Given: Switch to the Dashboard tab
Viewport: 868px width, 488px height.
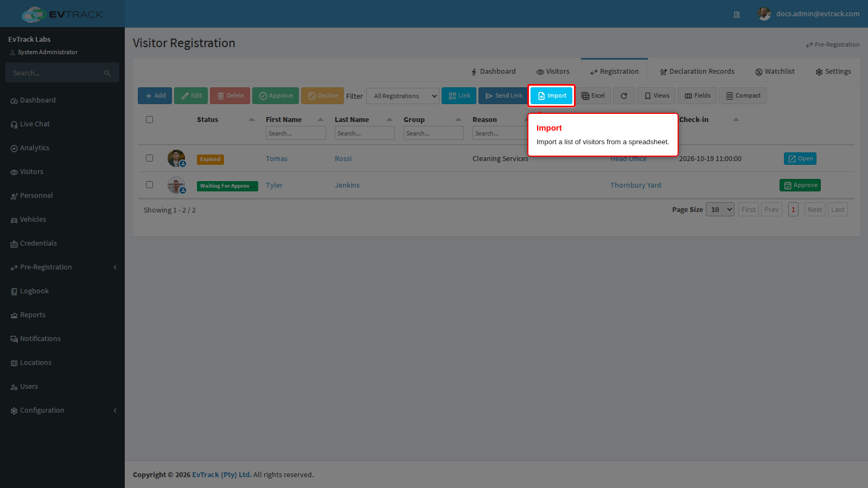Looking at the screenshot, I should pos(493,72).
